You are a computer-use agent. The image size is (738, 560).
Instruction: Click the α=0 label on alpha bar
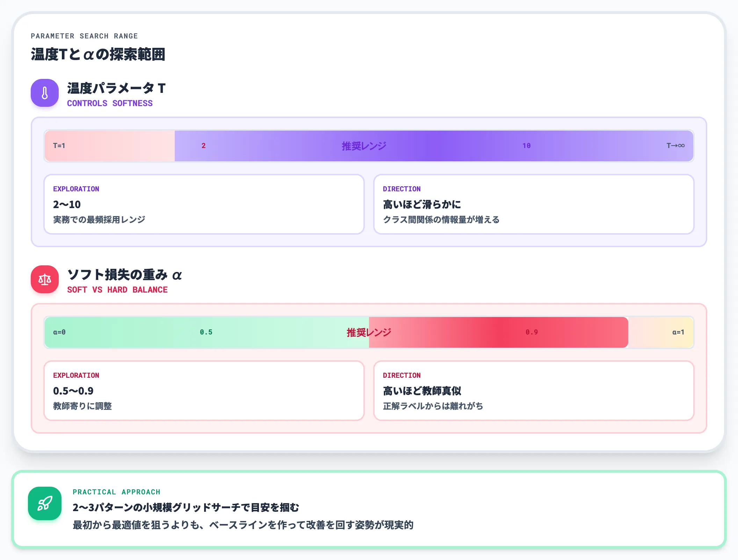pyautogui.click(x=59, y=332)
